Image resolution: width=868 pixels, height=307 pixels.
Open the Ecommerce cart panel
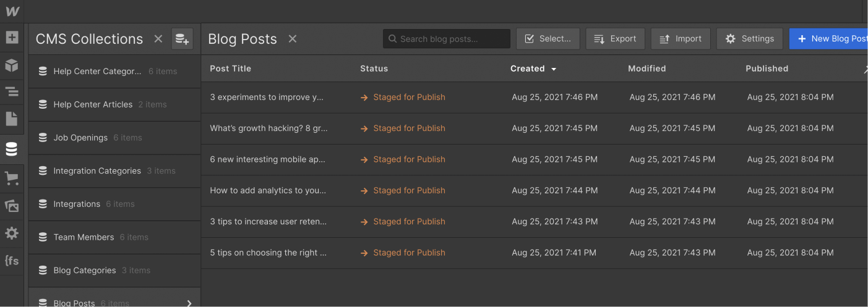[12, 179]
